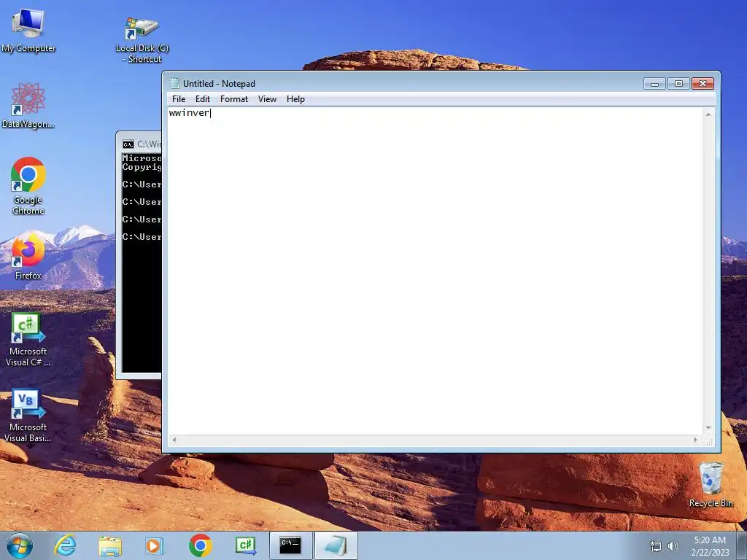The width and height of the screenshot is (747, 560).
Task: Select the Local Disk (C) Shortcut icon
Action: tap(142, 40)
